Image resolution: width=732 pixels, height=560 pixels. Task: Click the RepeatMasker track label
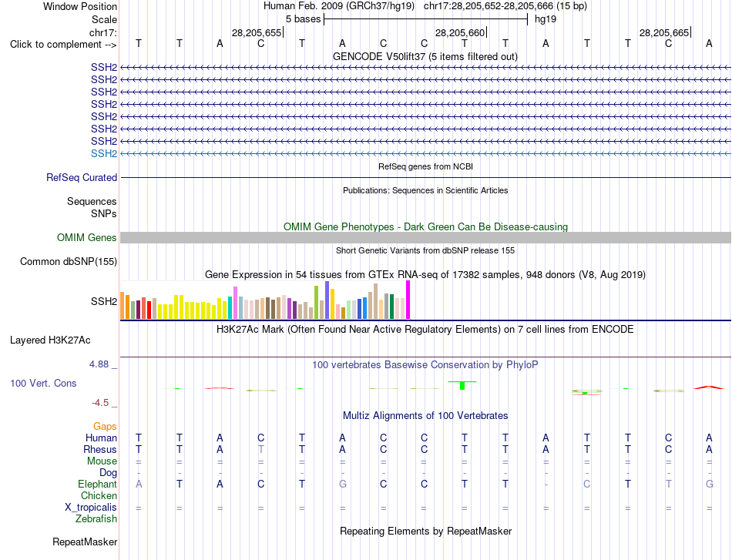85,542
